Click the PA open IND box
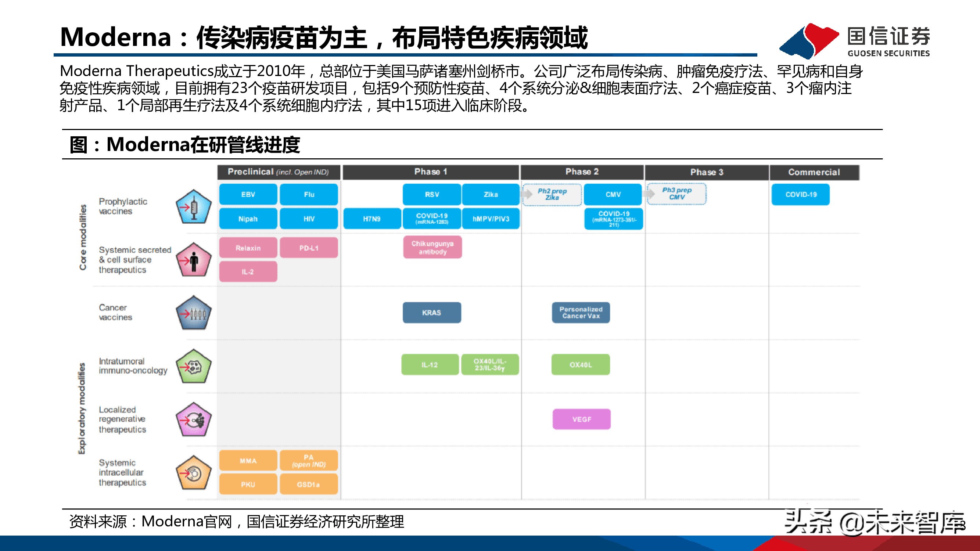 309,461
